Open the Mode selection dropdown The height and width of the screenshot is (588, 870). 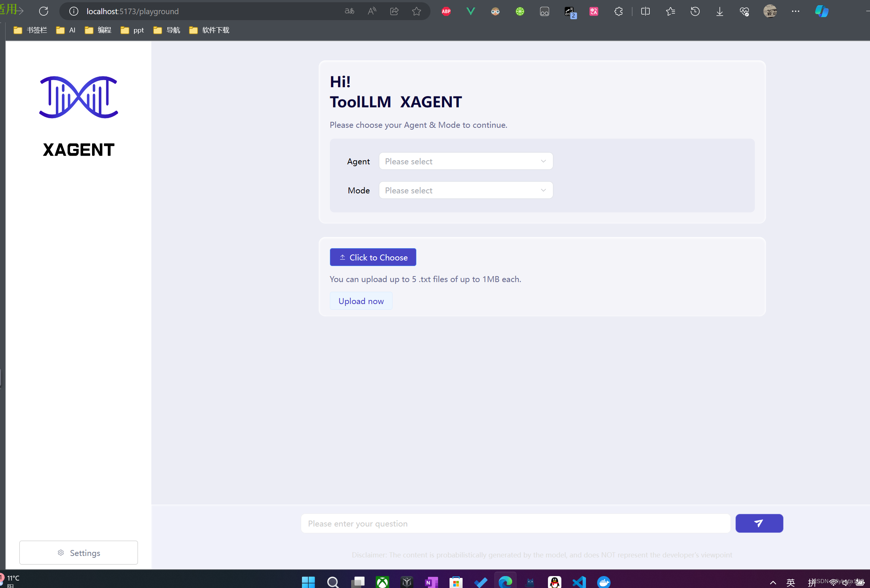click(465, 190)
